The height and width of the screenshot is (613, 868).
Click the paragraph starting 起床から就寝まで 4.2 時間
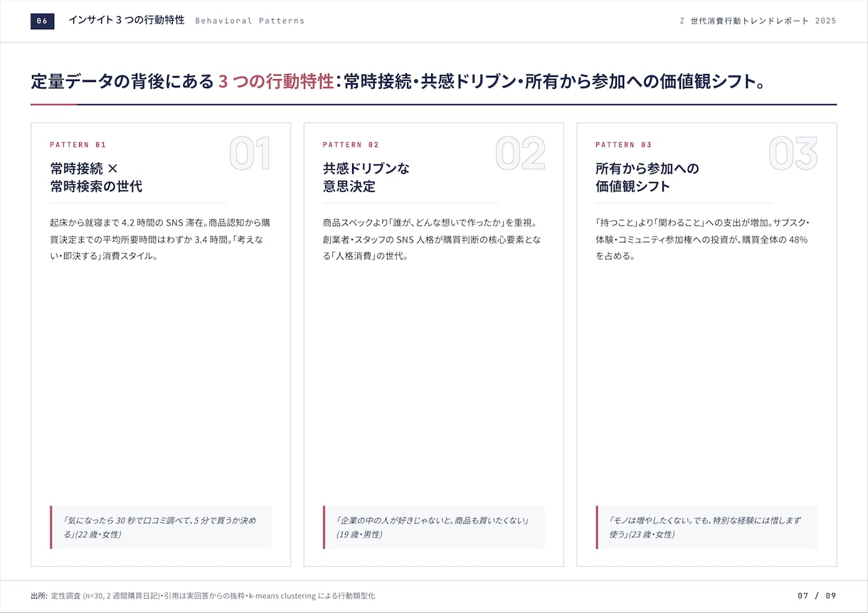click(160, 240)
